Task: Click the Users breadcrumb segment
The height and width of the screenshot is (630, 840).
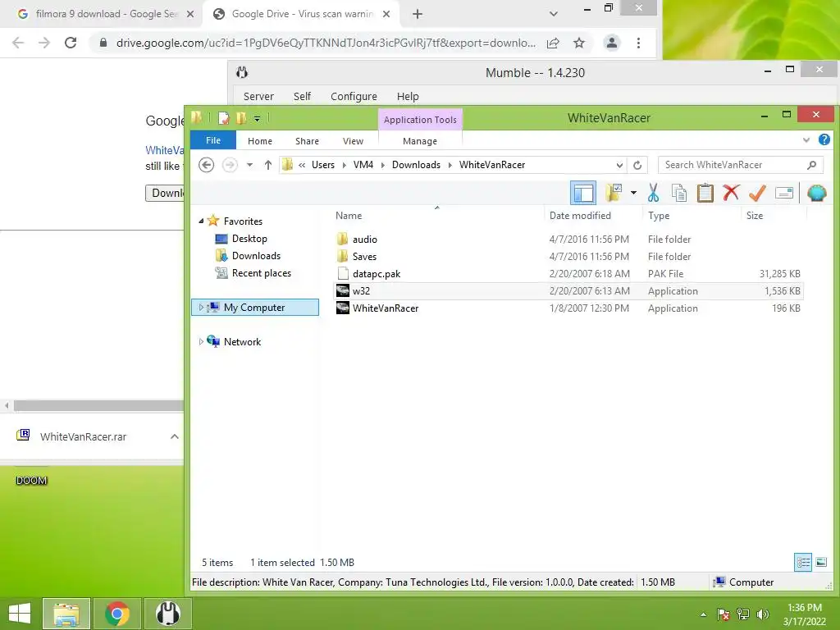Action: click(x=323, y=165)
